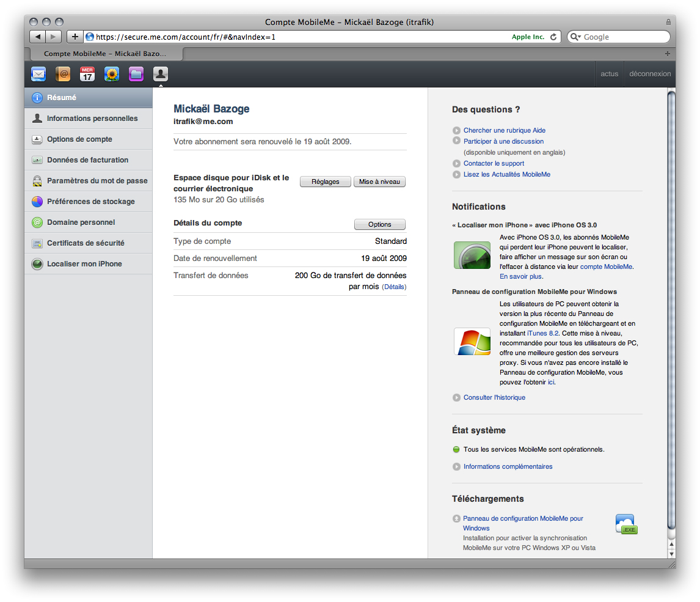Reload the page with the refresh icon
This screenshot has width=700, height=602.
point(553,37)
